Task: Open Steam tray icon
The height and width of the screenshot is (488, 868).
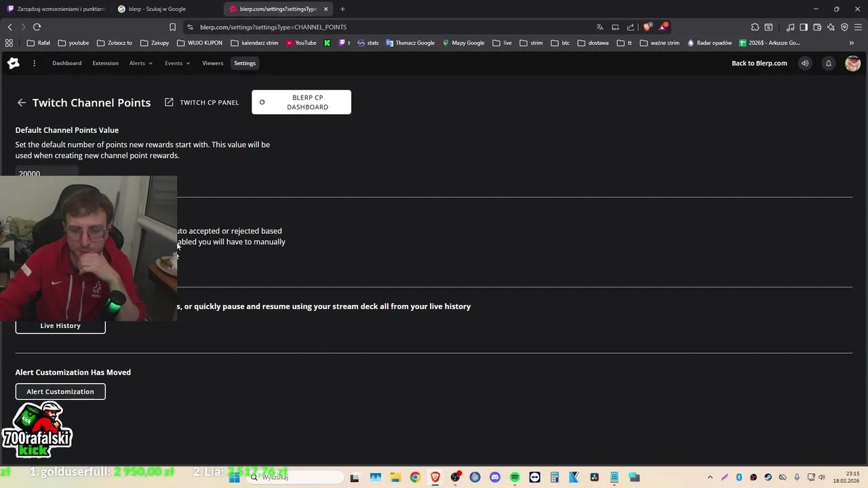Action: click(x=768, y=477)
